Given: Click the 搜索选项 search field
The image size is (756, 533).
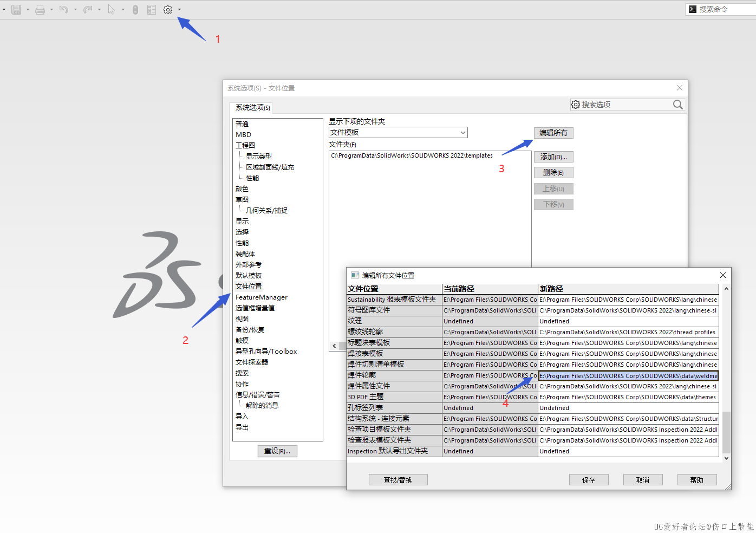Looking at the screenshot, I should [627, 105].
